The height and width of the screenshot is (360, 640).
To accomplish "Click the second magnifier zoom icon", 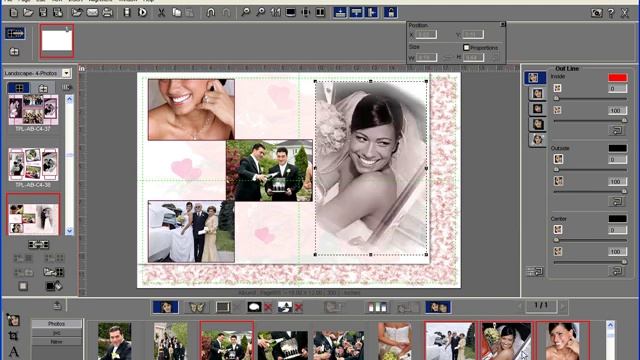I will click(260, 13).
